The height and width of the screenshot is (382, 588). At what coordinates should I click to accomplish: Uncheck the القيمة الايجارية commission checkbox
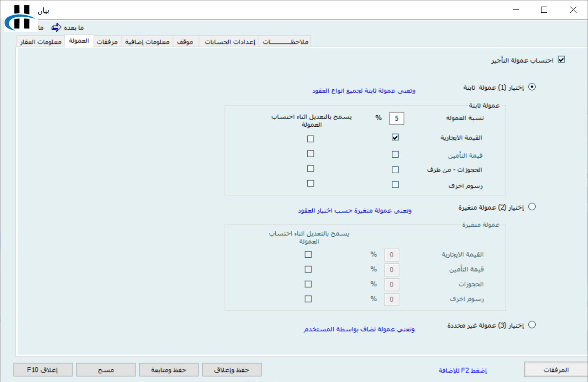[395, 137]
